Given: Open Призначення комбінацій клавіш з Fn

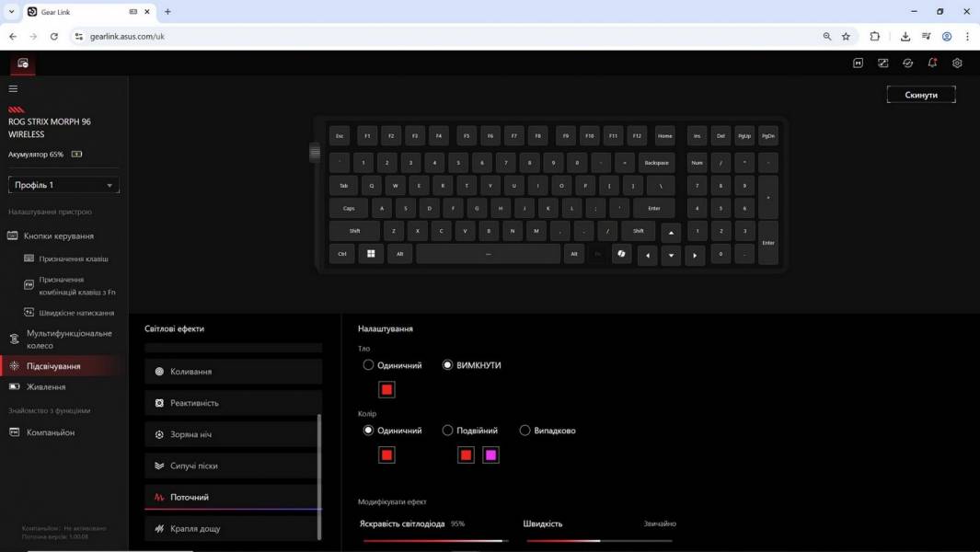Looking at the screenshot, I should (x=77, y=286).
